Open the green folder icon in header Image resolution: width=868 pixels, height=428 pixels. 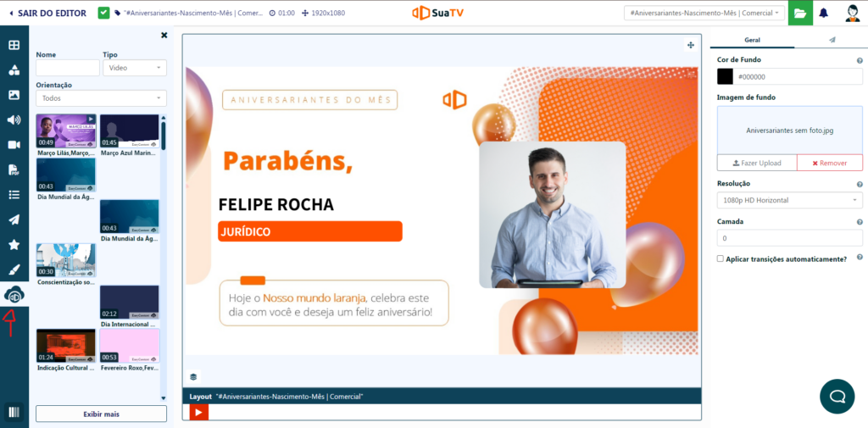pyautogui.click(x=800, y=13)
